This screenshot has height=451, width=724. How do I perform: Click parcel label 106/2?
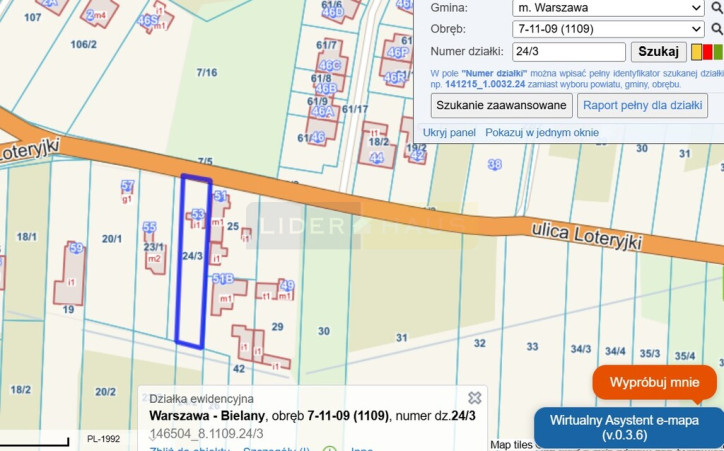coord(84,44)
